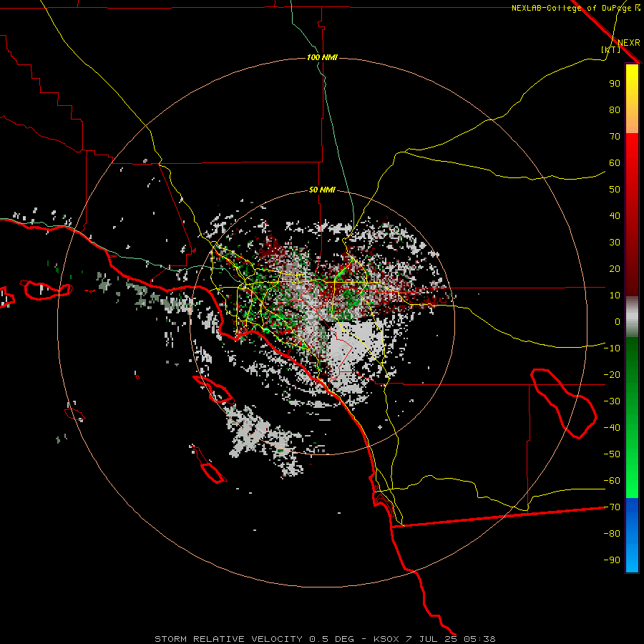Click the STORM RELATIVE VELOCITY title text
The width and height of the screenshot is (644, 644).
[228, 639]
